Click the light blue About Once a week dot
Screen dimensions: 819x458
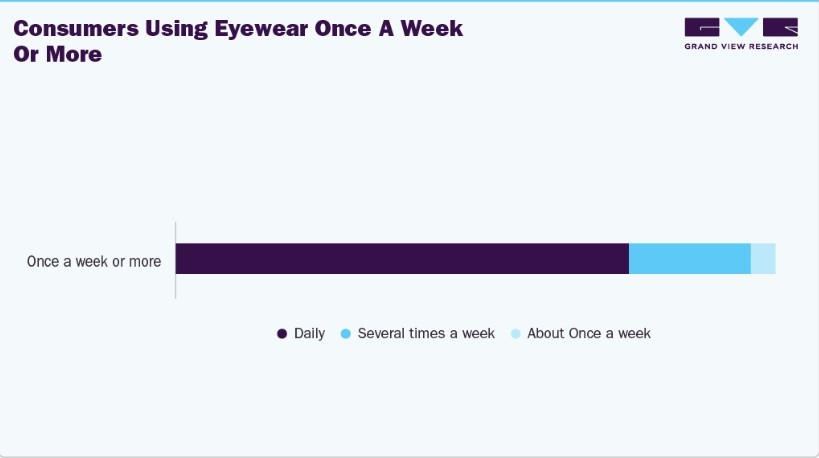[x=516, y=334]
